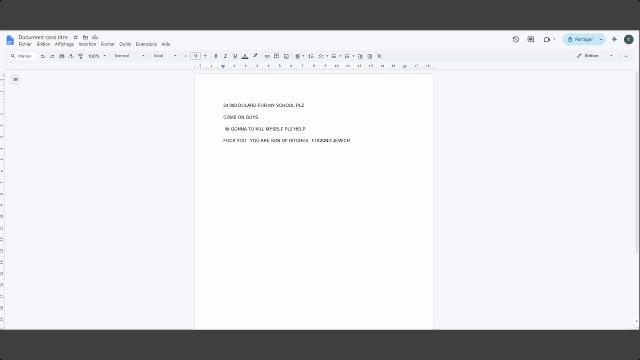
Task: Open the Affichage menu
Action: (64, 44)
